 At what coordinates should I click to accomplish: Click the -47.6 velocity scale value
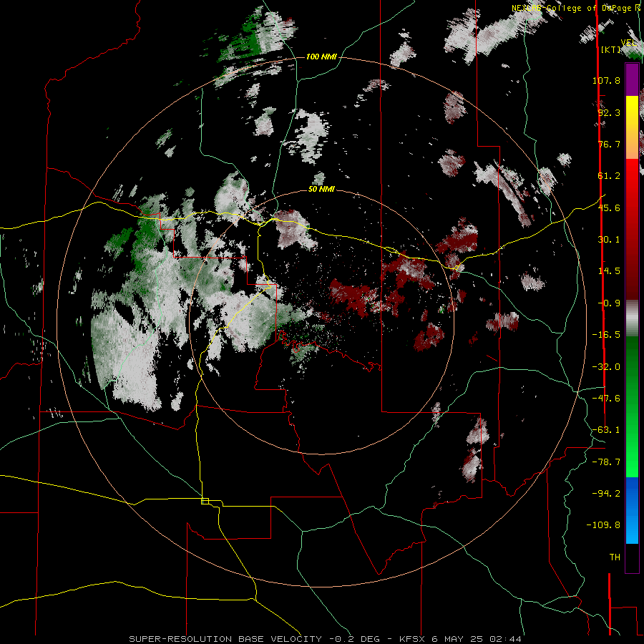point(606,399)
